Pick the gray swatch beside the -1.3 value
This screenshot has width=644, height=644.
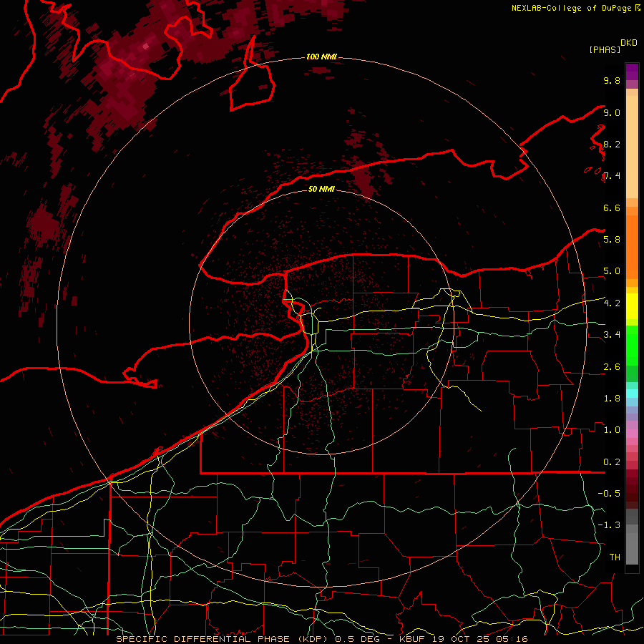point(632,527)
